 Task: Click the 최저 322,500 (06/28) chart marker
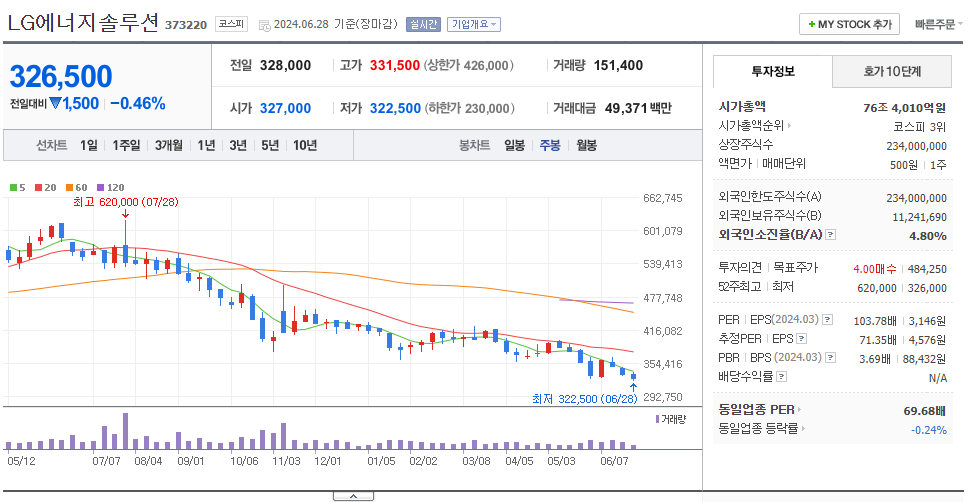585,399
